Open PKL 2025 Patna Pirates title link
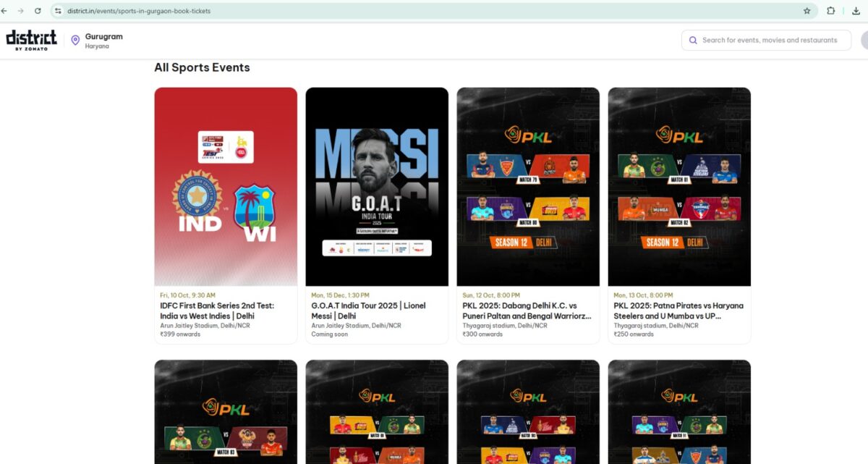 (x=678, y=311)
